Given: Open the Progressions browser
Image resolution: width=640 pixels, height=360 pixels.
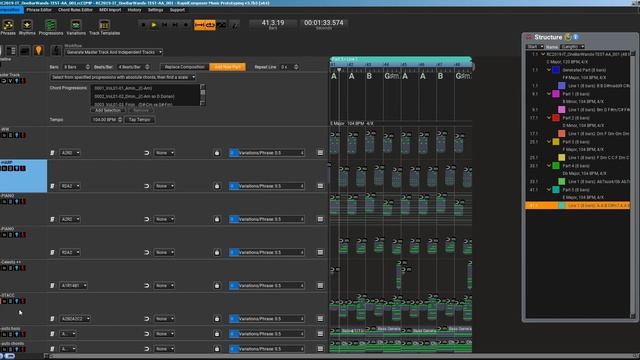Looking at the screenshot, I should tap(51, 27).
